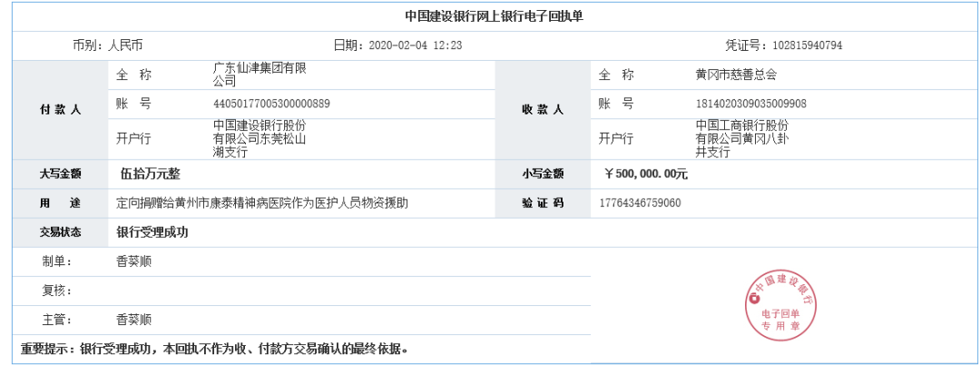
Task: Click payee account 1814020309035009908
Action: click(x=751, y=104)
